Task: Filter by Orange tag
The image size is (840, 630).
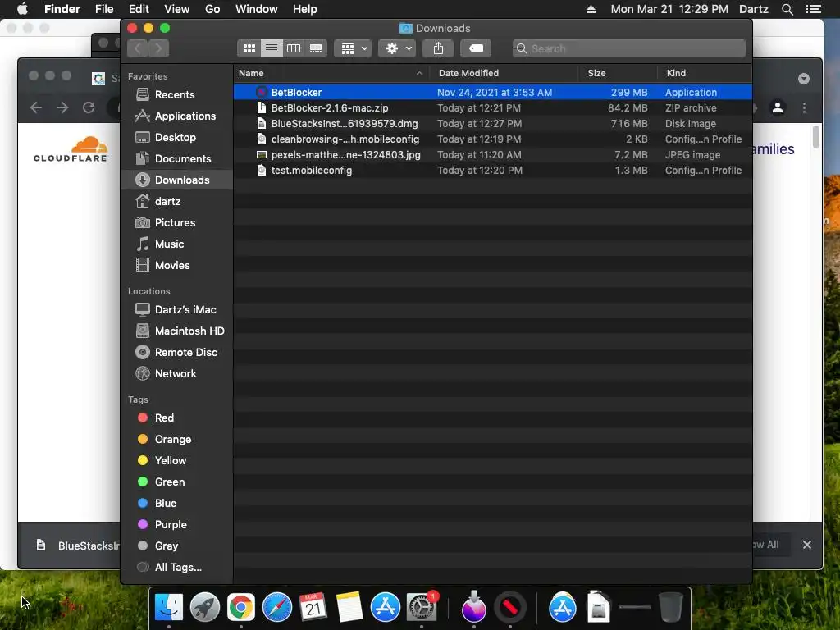Action: tap(177, 440)
